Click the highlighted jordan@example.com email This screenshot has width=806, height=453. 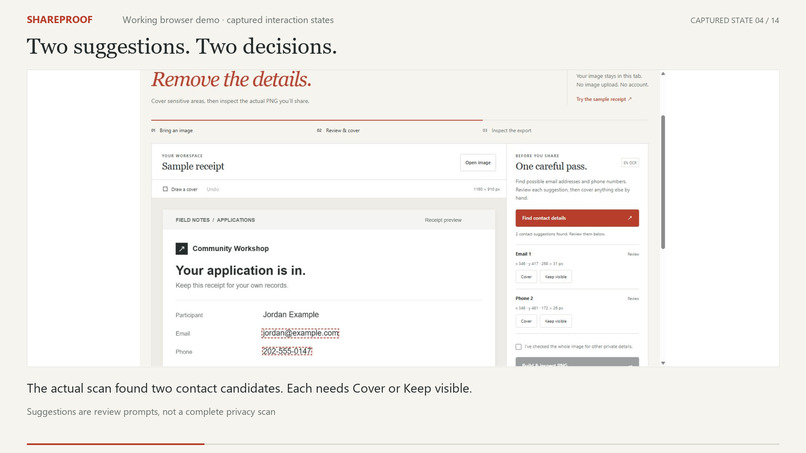click(x=300, y=333)
